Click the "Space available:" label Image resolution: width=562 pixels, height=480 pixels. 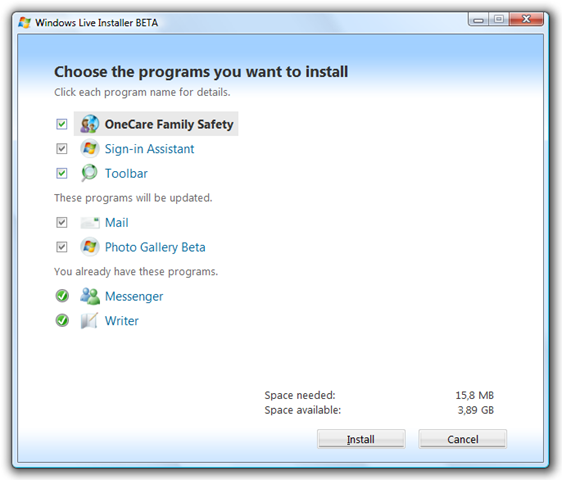click(303, 410)
